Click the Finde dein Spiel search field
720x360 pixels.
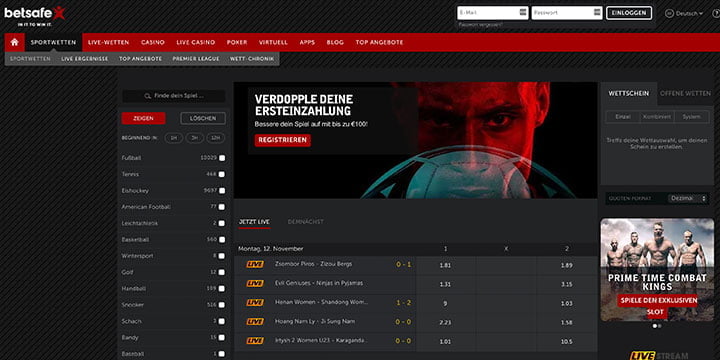tap(174, 96)
